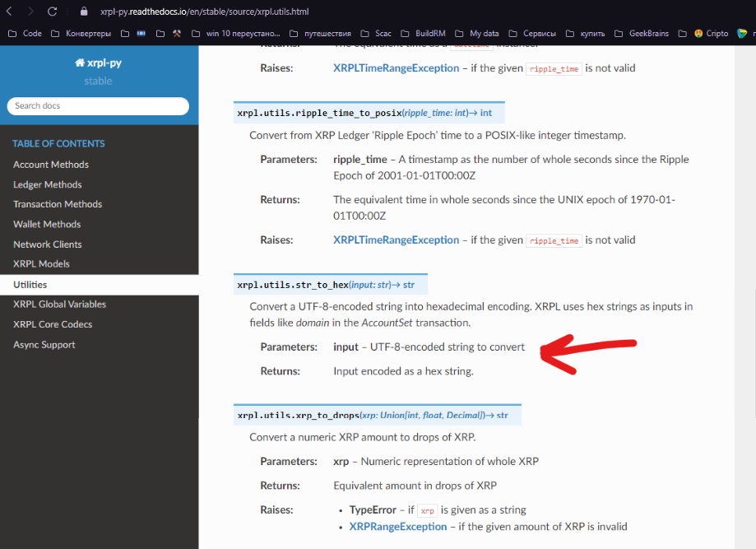This screenshot has height=549, width=756.
Task: Open the stable version selector
Action: coord(98,81)
